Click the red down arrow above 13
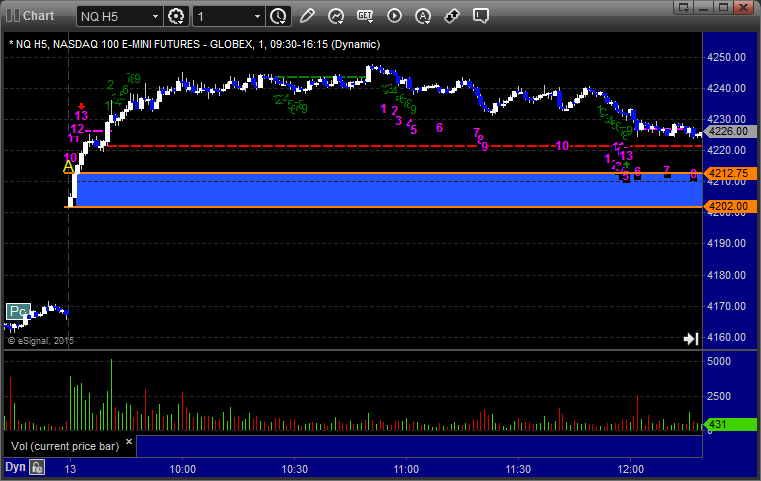The height and width of the screenshot is (481, 761). [x=82, y=106]
